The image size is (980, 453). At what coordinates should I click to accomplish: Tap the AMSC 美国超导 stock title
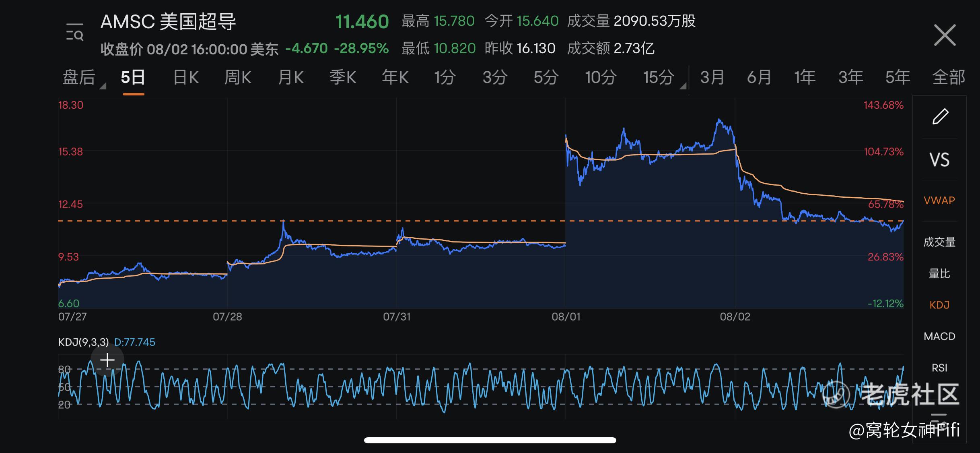click(x=168, y=22)
